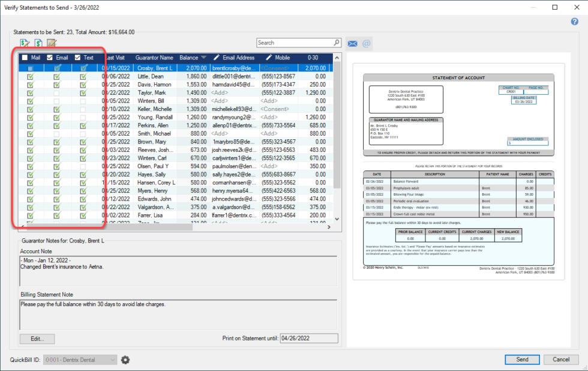588x371 pixels.
Task: Click the magnifier icon in the Search box
Action: [x=335, y=43]
